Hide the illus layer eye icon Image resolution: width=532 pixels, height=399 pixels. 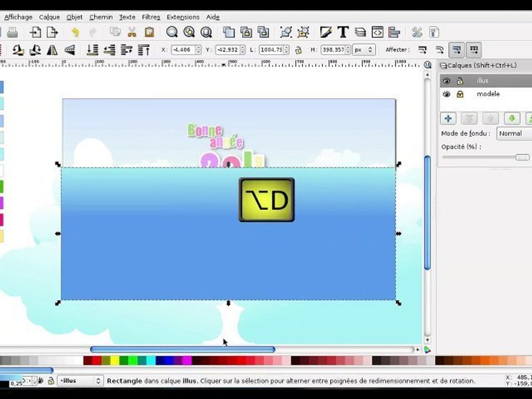[x=447, y=81]
